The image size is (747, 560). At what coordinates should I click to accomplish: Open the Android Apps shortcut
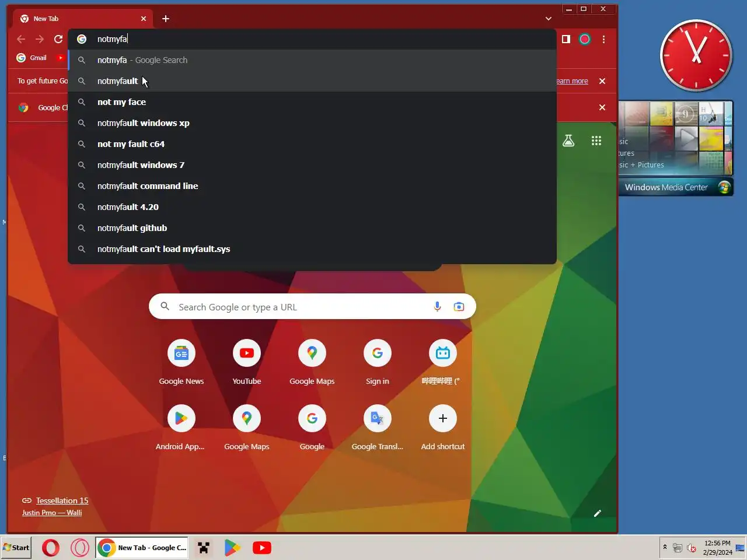181,428
